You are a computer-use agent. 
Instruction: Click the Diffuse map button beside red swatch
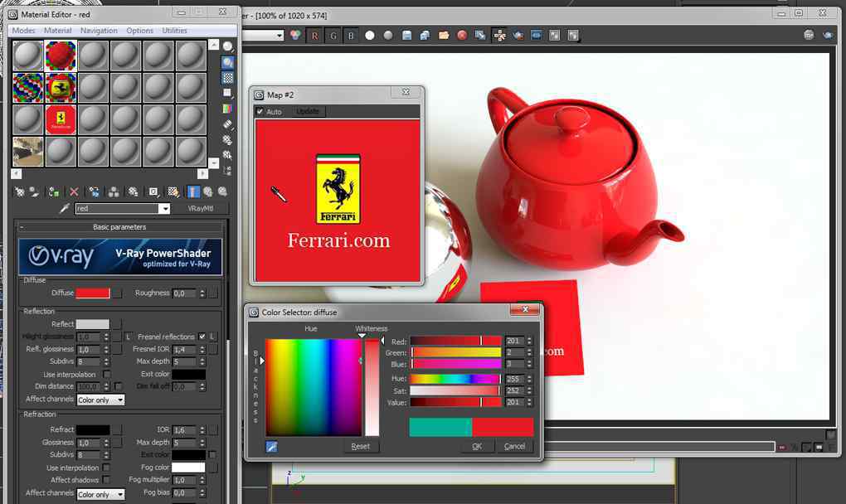117,293
